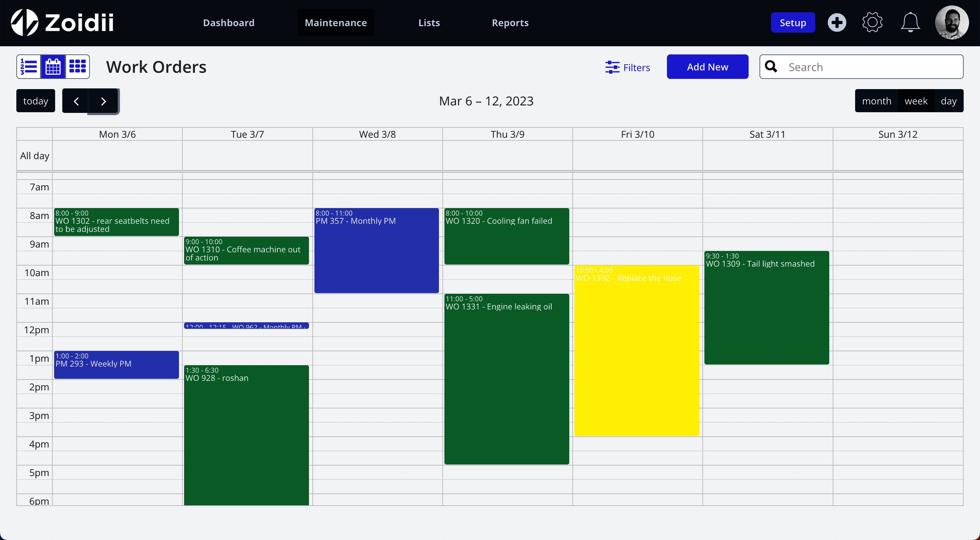Switch to grid view icon
The width and height of the screenshot is (980, 540).
[77, 67]
